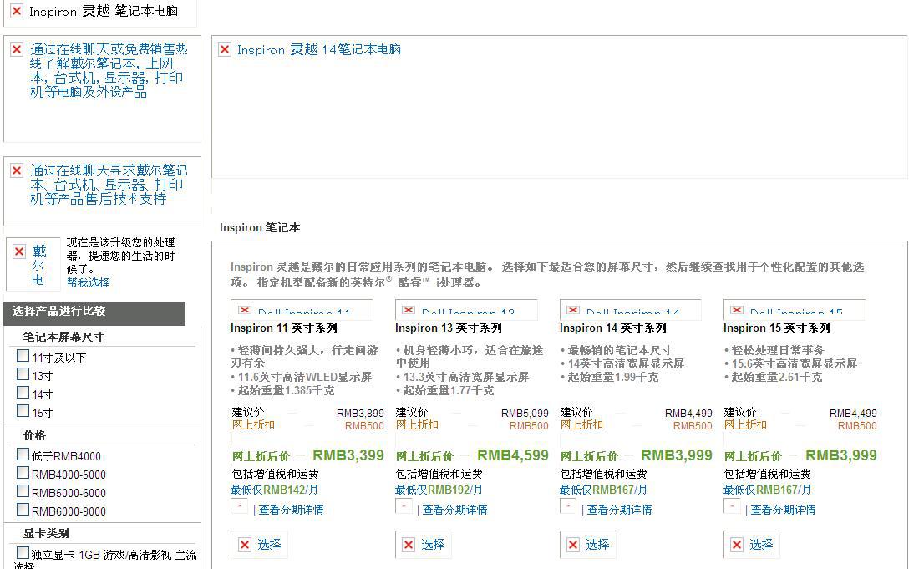The width and height of the screenshot is (924, 569).
Task: Click RMB4,599 discounted price text
Action: pos(513,455)
